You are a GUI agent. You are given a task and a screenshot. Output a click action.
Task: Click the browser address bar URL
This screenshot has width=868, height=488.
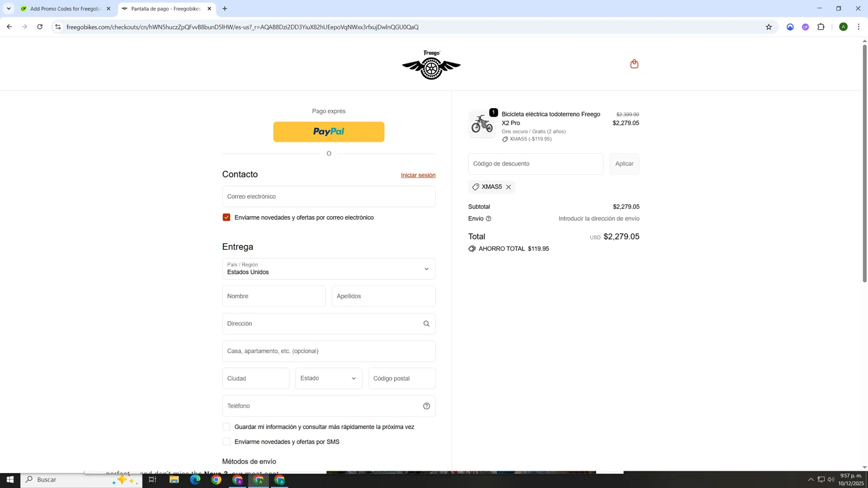pyautogui.click(x=242, y=27)
